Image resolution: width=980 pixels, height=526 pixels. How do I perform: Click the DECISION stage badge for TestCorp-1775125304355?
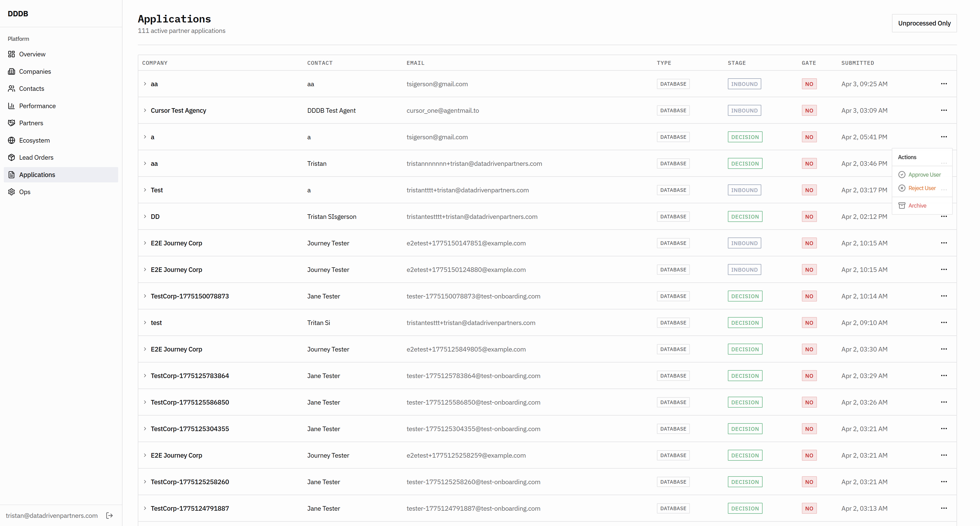click(x=744, y=429)
